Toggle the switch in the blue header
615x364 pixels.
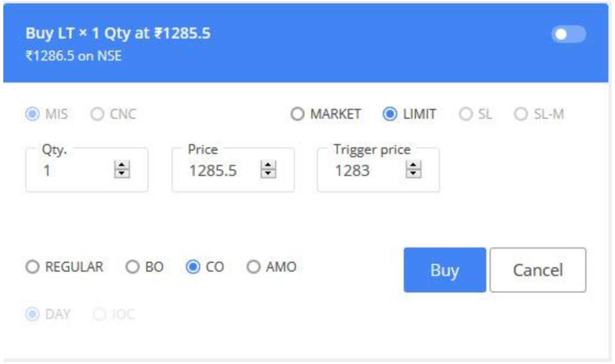pyautogui.click(x=568, y=34)
